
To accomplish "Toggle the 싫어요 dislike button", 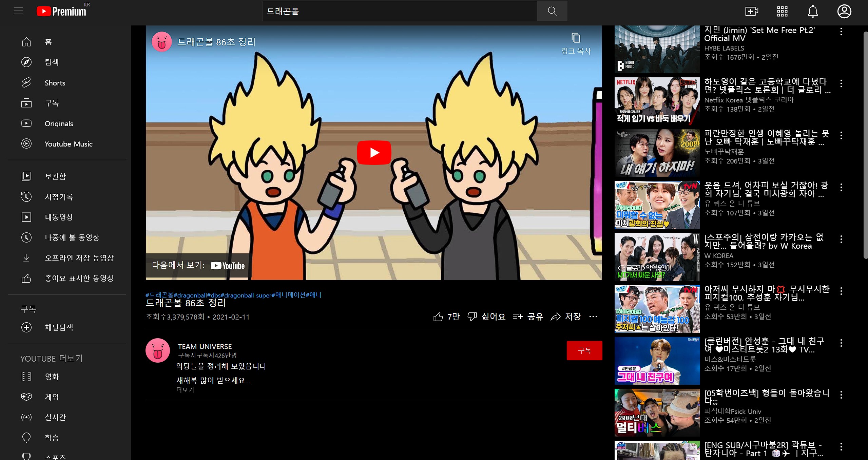I will pos(486,317).
